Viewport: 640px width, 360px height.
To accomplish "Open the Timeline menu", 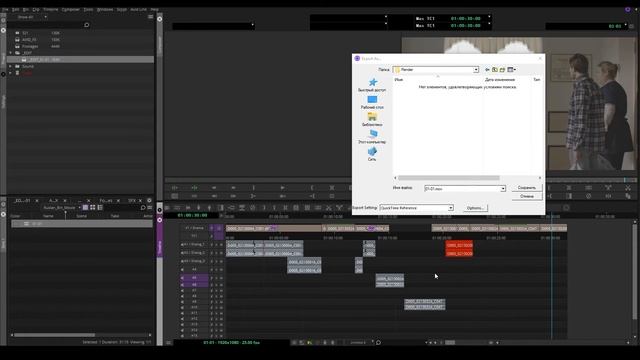I will coord(51,9).
